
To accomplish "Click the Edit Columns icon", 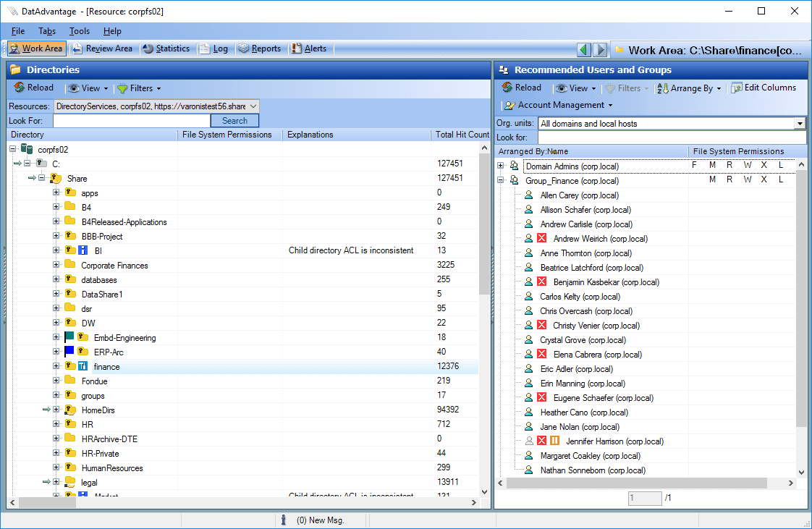I will pyautogui.click(x=737, y=88).
